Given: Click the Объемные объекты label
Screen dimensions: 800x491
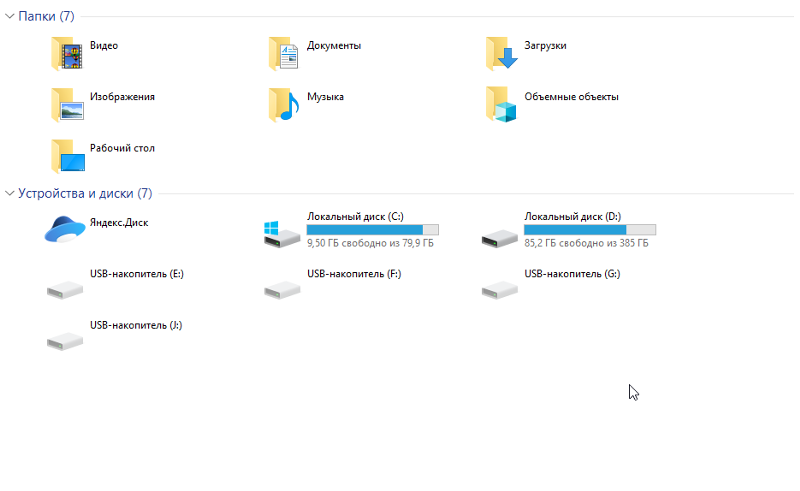Looking at the screenshot, I should click(x=571, y=97).
